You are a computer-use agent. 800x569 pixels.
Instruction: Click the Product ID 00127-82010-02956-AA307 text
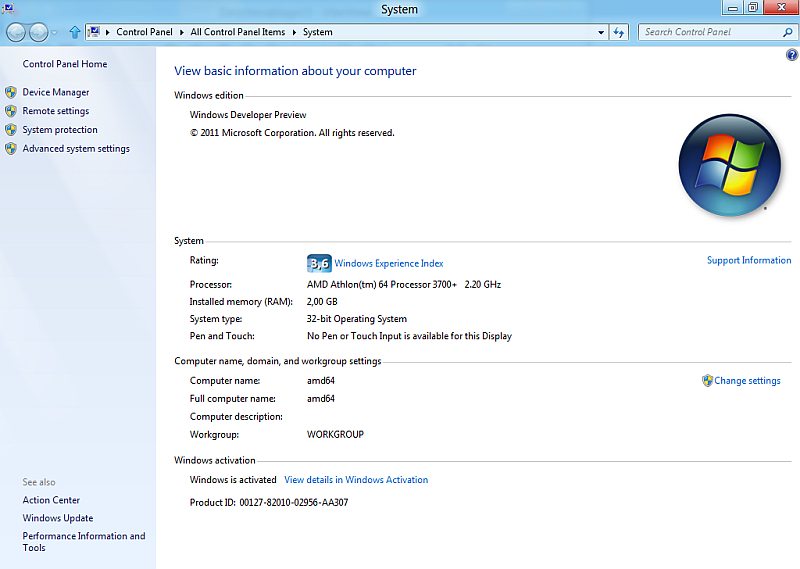pyautogui.click(x=269, y=503)
